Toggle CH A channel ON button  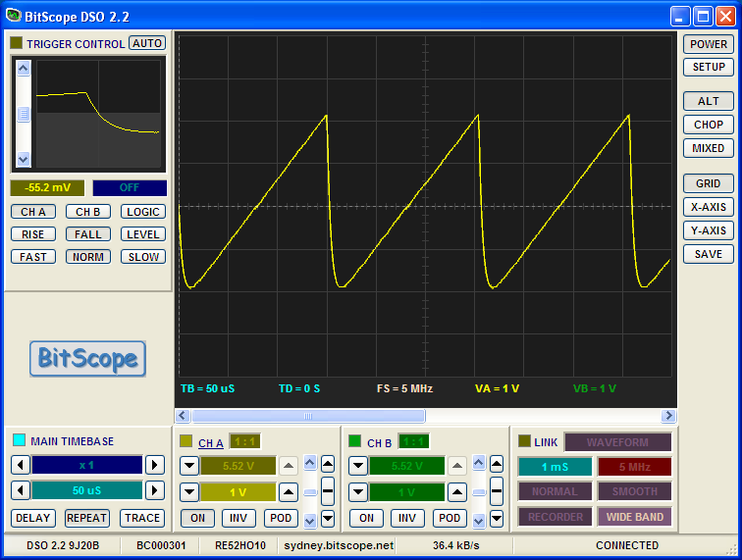point(198,518)
